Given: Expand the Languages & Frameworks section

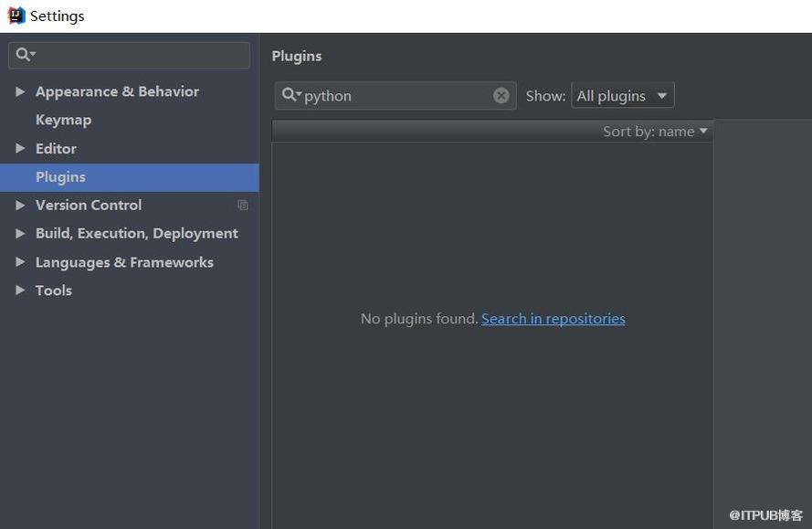Looking at the screenshot, I should 20,262.
